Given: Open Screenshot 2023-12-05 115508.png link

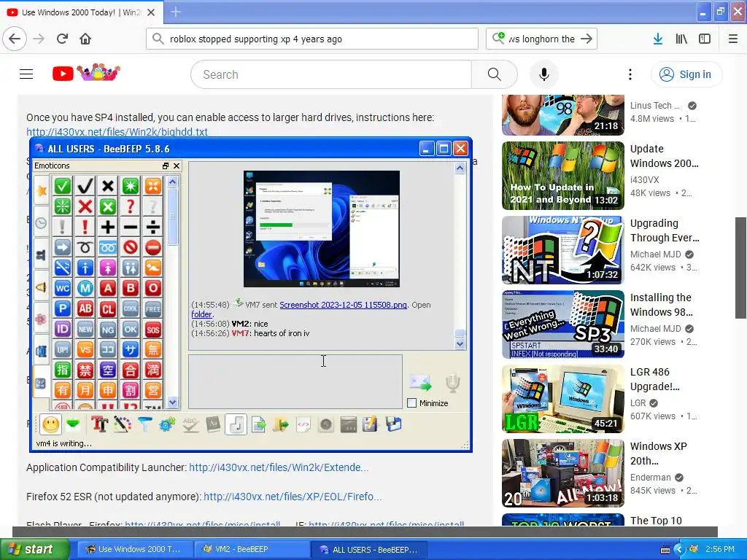Looking at the screenshot, I should click(343, 305).
